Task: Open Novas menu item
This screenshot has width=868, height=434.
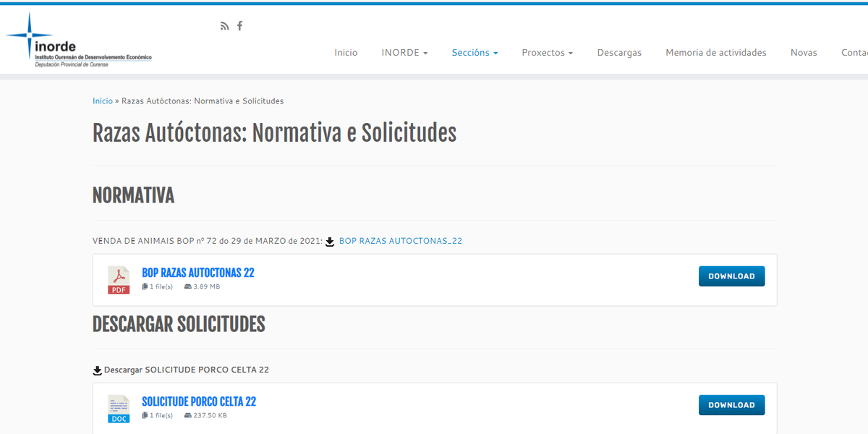Action: point(804,53)
